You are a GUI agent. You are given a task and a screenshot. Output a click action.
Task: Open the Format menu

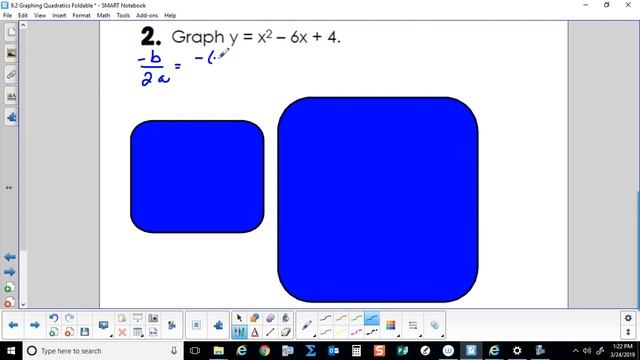(x=81, y=16)
